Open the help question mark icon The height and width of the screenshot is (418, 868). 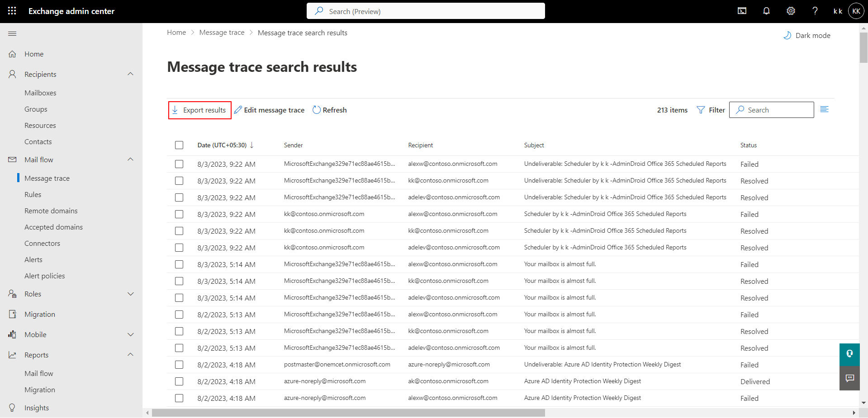815,10
